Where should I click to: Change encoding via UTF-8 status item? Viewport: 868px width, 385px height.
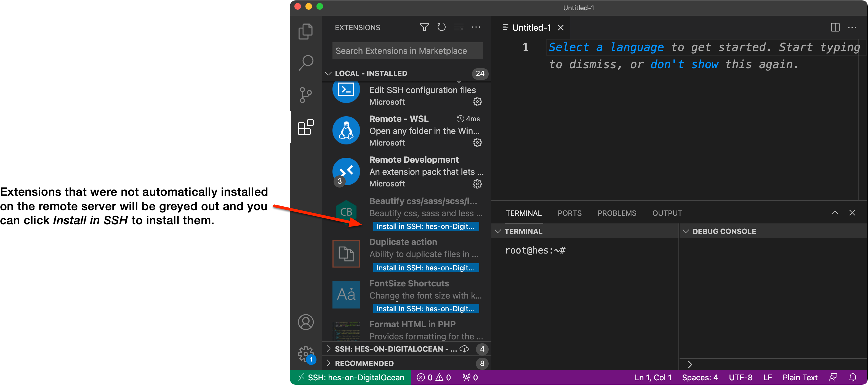click(x=740, y=377)
